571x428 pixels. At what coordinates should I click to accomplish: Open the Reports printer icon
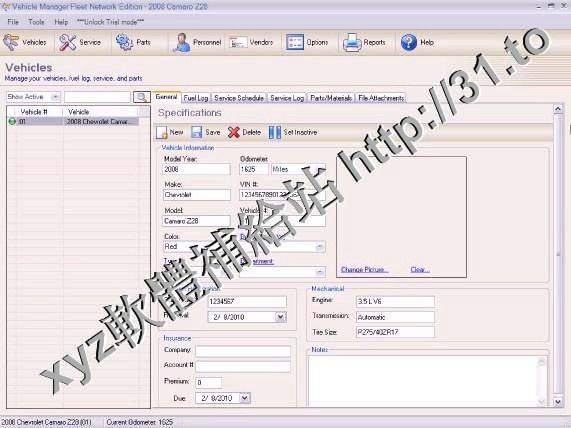click(x=352, y=43)
